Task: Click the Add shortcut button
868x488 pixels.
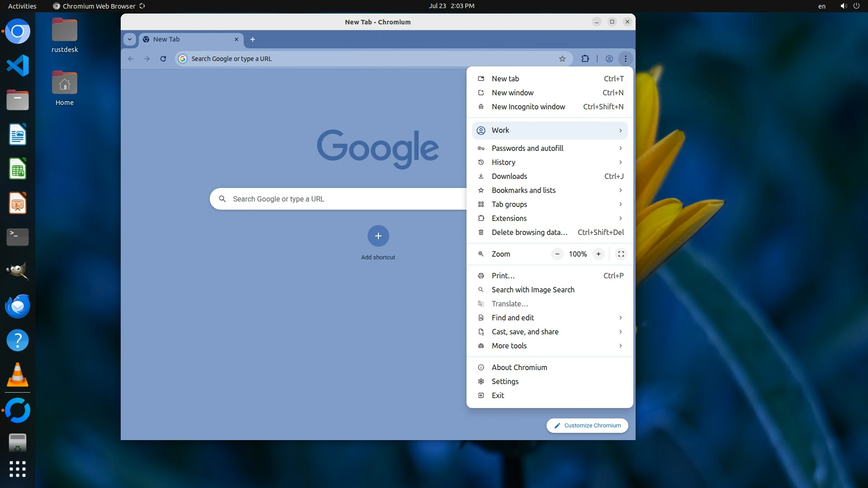Action: tap(378, 236)
